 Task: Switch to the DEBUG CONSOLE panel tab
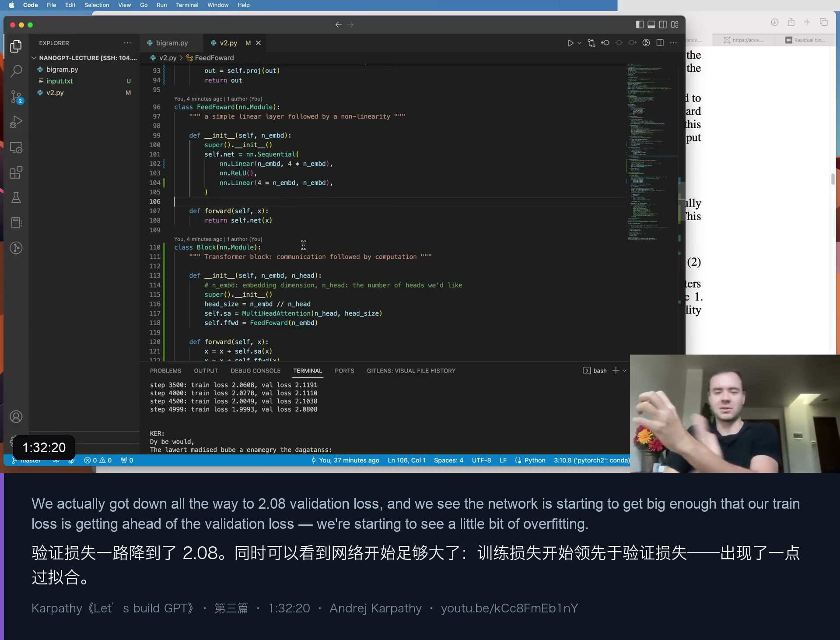(x=255, y=371)
